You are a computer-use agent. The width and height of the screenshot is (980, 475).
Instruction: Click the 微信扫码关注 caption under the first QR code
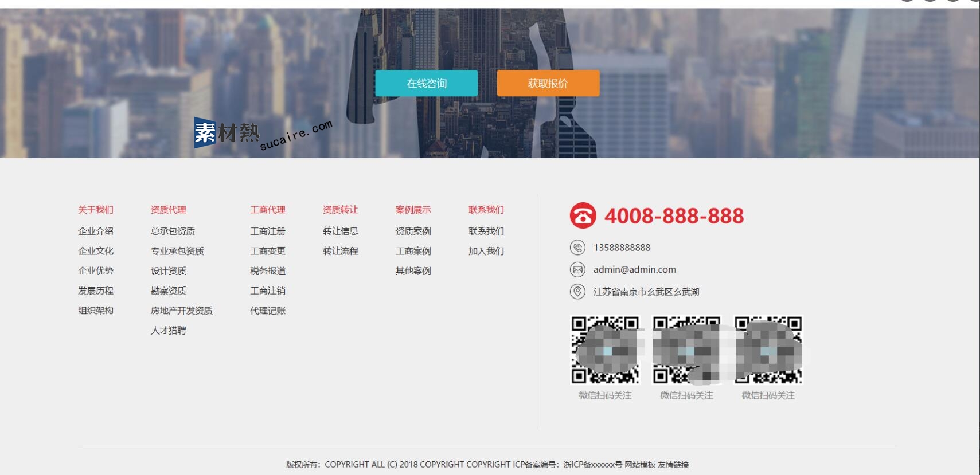[605, 395]
